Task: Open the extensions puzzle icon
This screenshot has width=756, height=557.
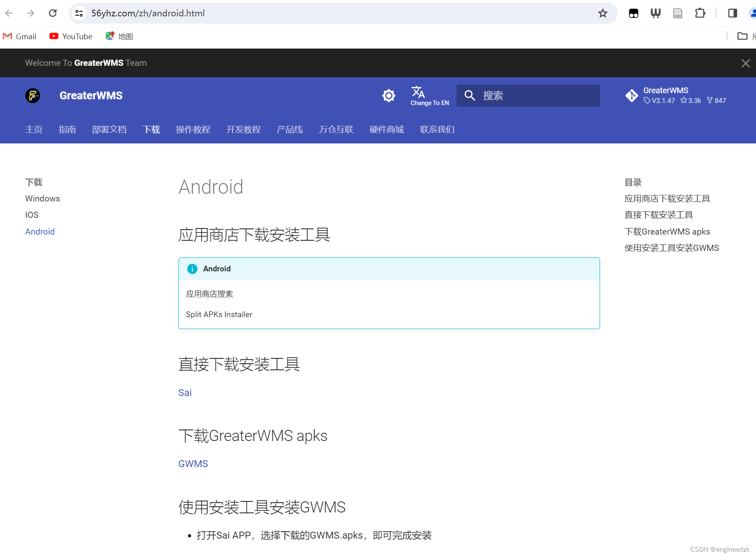Action: tap(700, 13)
